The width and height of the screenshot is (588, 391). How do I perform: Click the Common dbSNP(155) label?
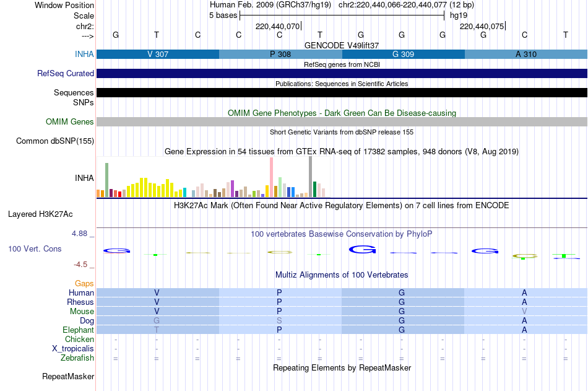pos(54,141)
